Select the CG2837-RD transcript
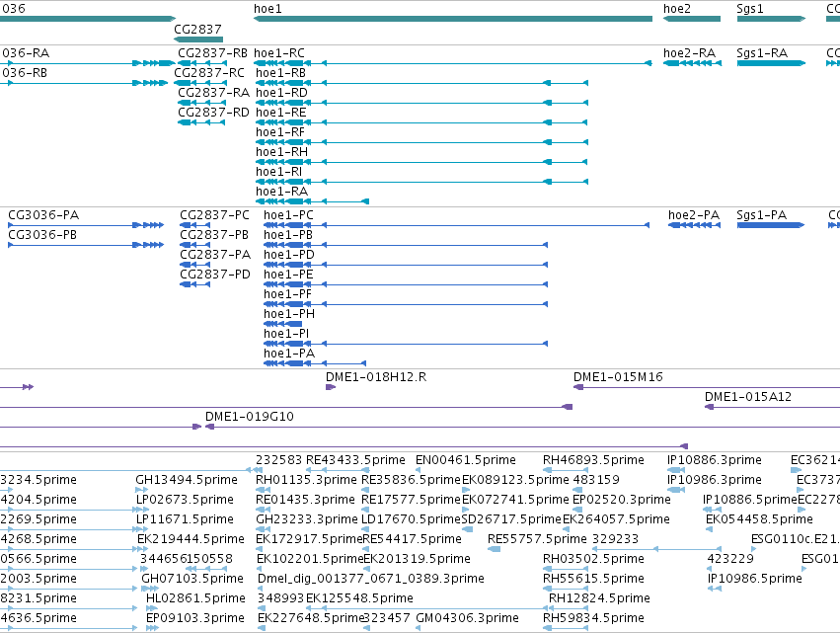 [201, 122]
